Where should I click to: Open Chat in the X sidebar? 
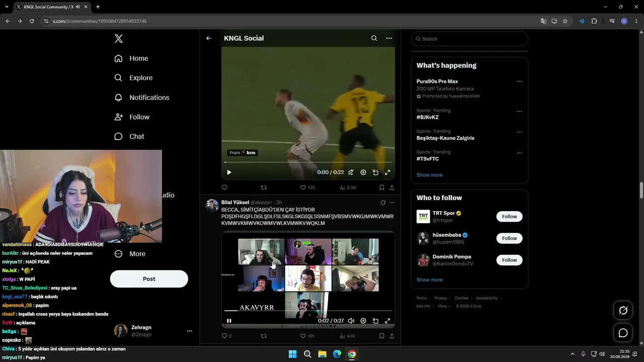129,137
